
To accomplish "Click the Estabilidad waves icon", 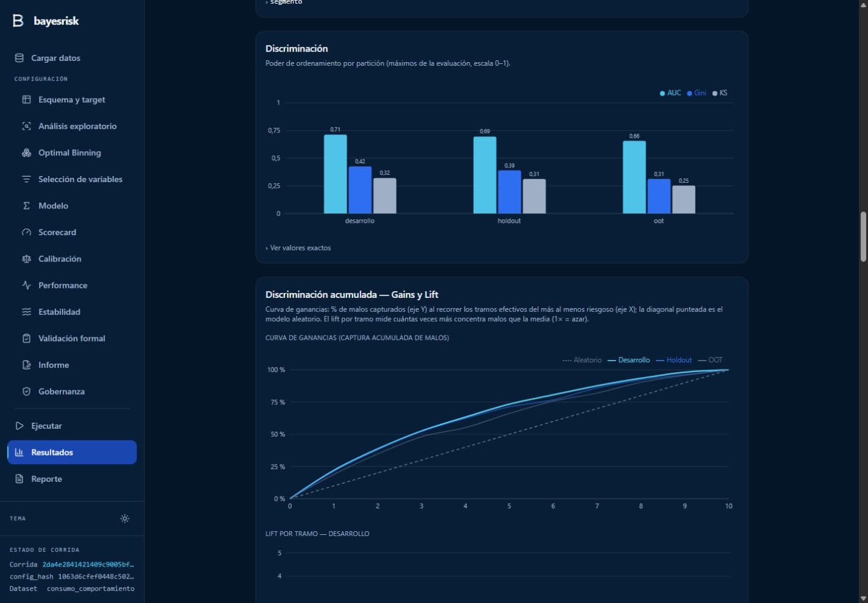I will point(26,312).
